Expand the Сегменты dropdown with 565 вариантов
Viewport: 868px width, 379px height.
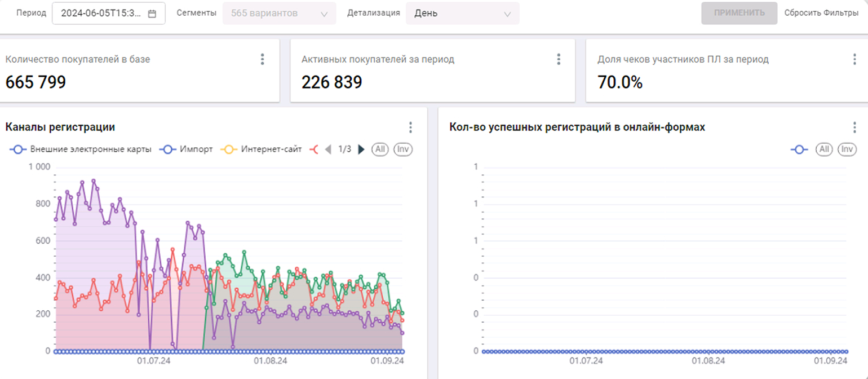[x=279, y=14]
